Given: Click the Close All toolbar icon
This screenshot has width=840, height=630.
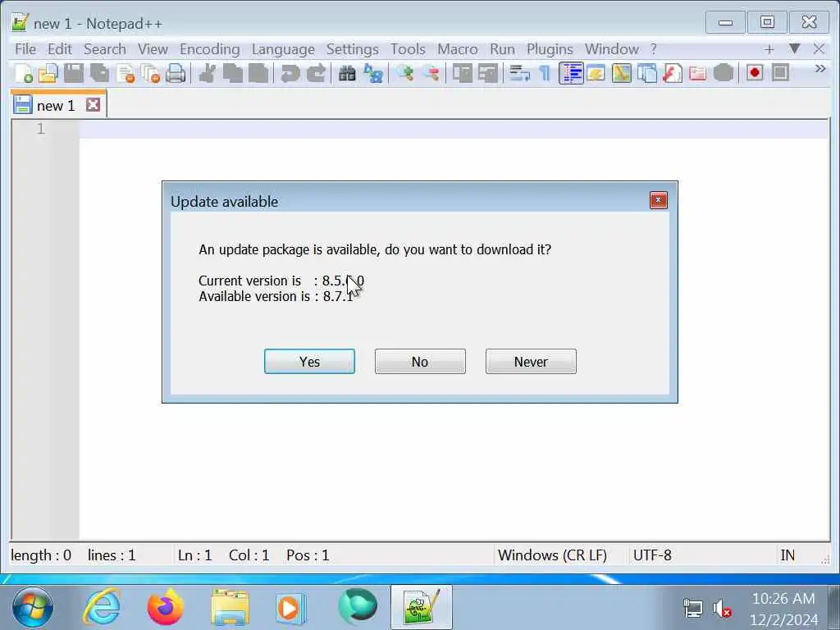Looking at the screenshot, I should (151, 73).
